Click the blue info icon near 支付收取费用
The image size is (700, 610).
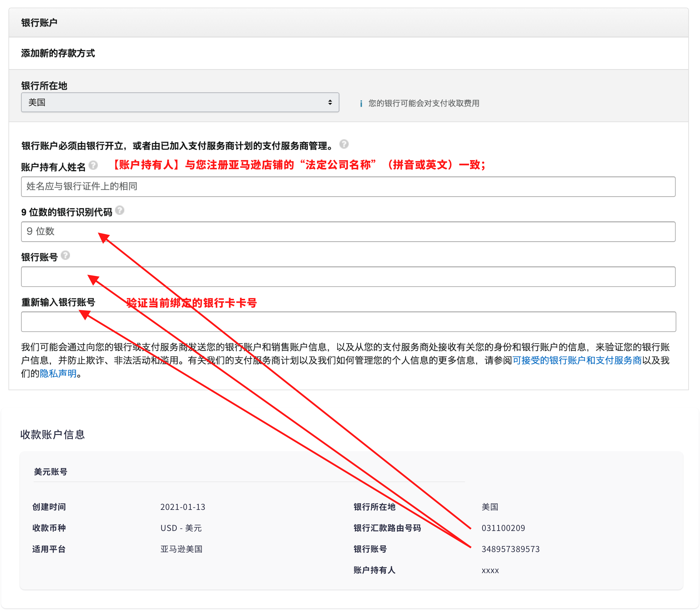tap(361, 104)
